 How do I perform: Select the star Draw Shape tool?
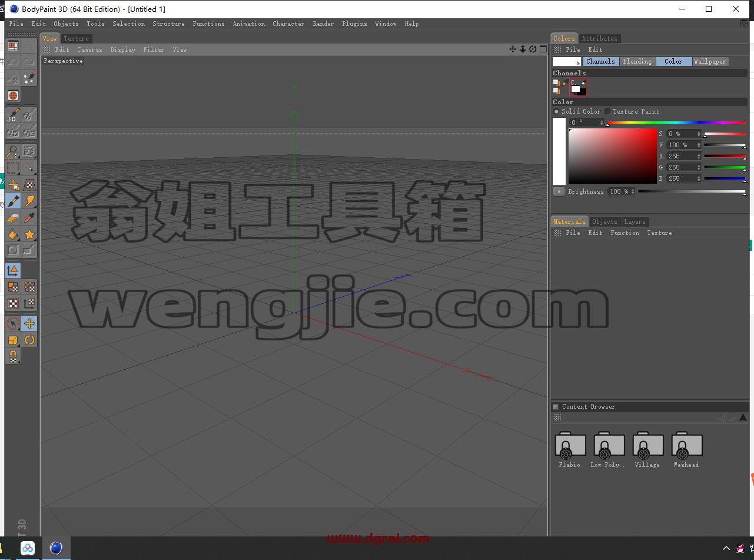coord(29,234)
